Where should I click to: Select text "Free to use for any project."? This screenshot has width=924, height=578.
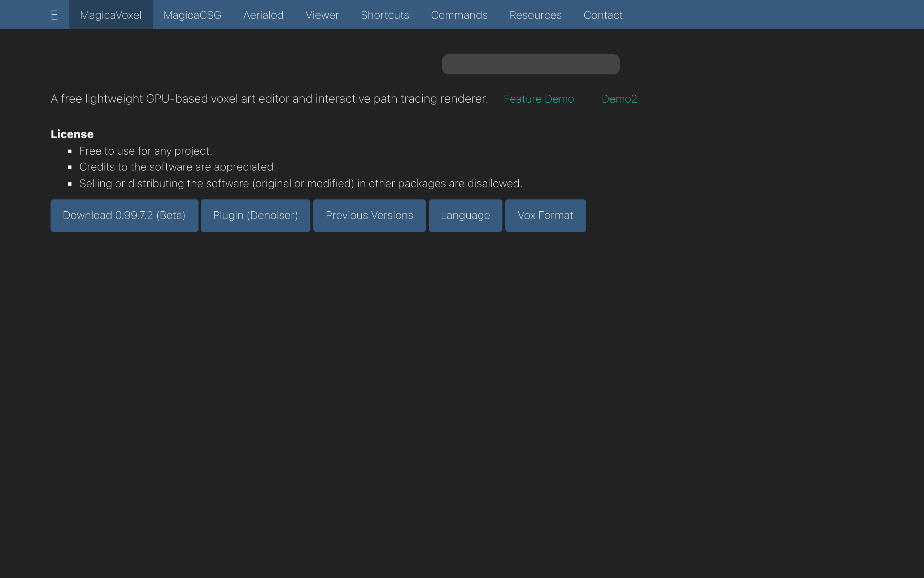tap(145, 151)
